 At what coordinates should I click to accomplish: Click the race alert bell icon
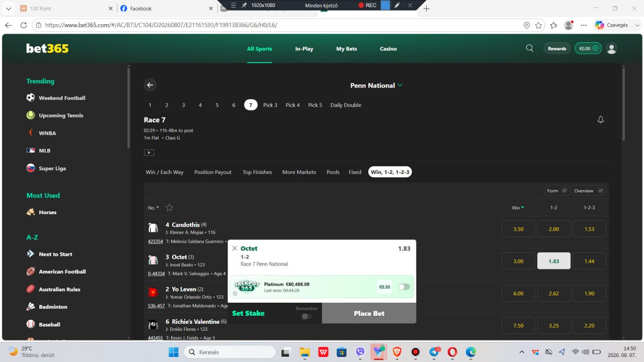[x=600, y=120]
